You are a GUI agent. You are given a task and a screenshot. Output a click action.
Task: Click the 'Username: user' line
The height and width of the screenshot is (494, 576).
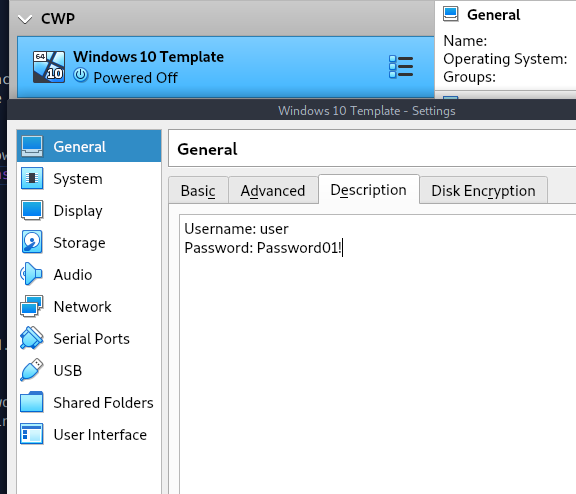coord(236,229)
